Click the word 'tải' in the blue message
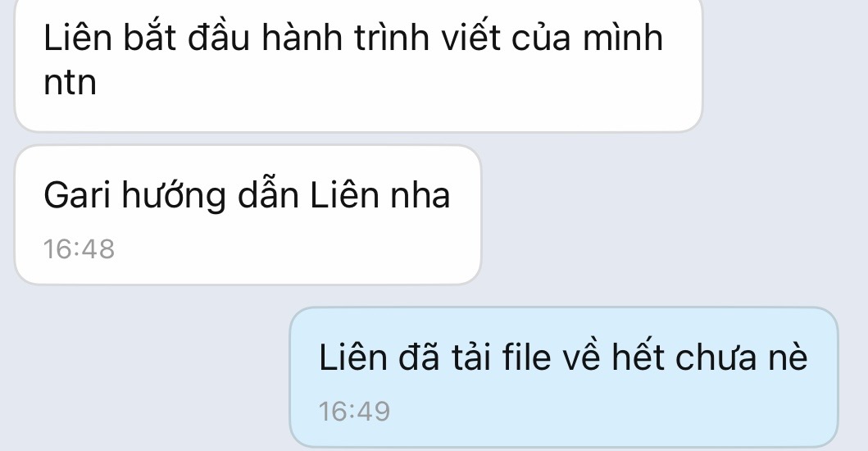The height and width of the screenshot is (451, 868). point(472,357)
